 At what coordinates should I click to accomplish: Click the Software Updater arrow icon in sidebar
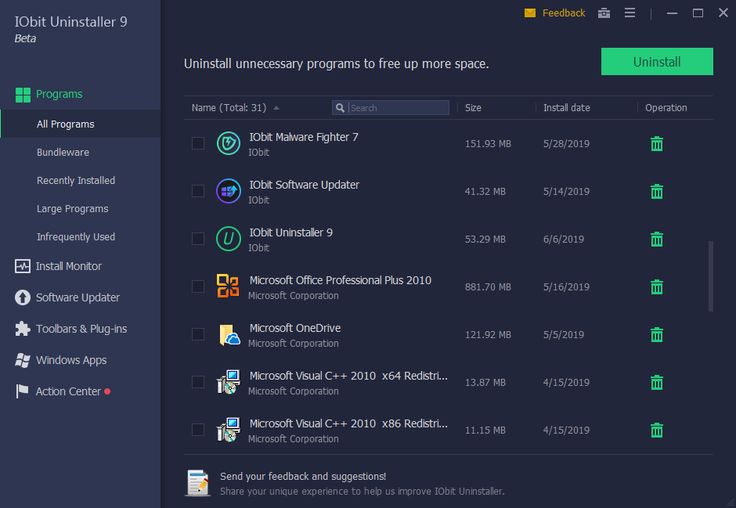pos(22,297)
